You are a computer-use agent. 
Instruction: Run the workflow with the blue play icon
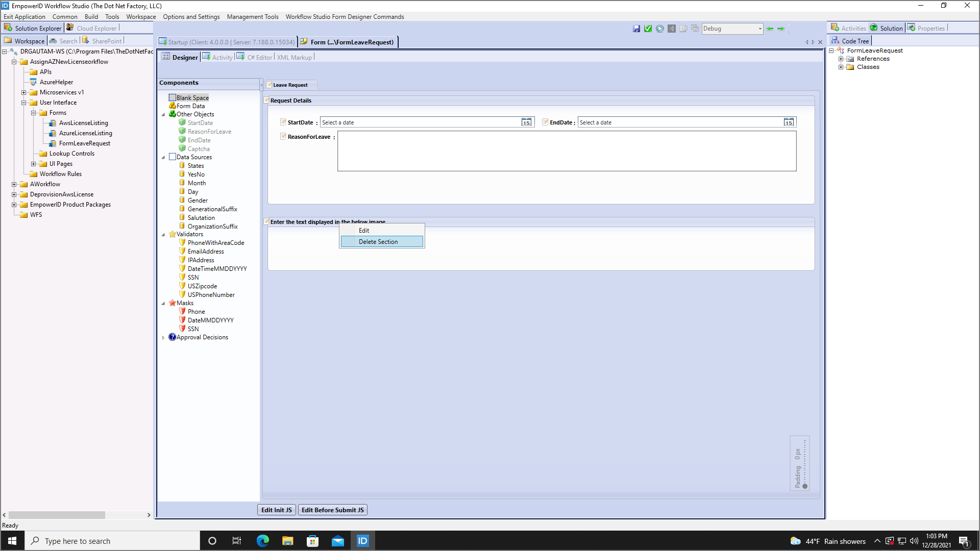pyautogui.click(x=659, y=29)
